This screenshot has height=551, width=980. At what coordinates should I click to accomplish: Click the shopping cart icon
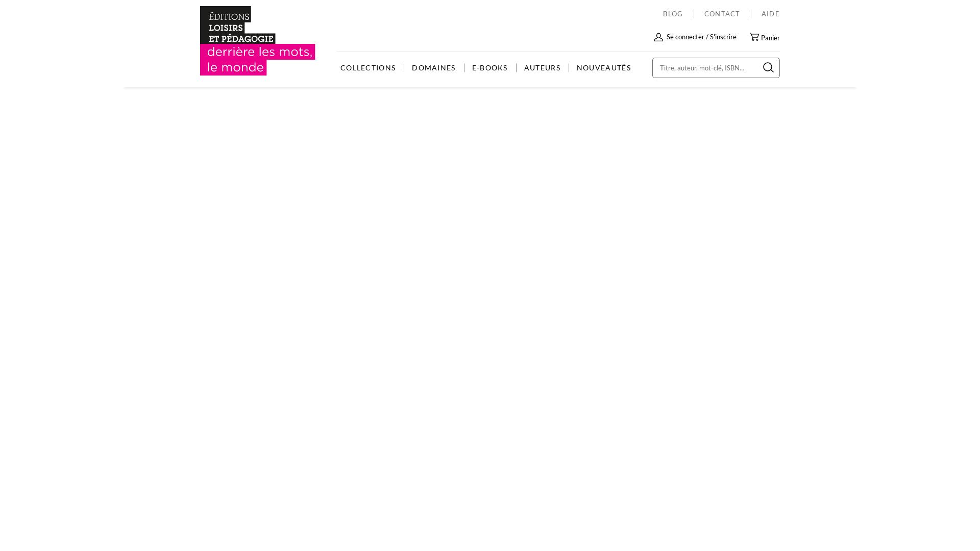pyautogui.click(x=754, y=37)
